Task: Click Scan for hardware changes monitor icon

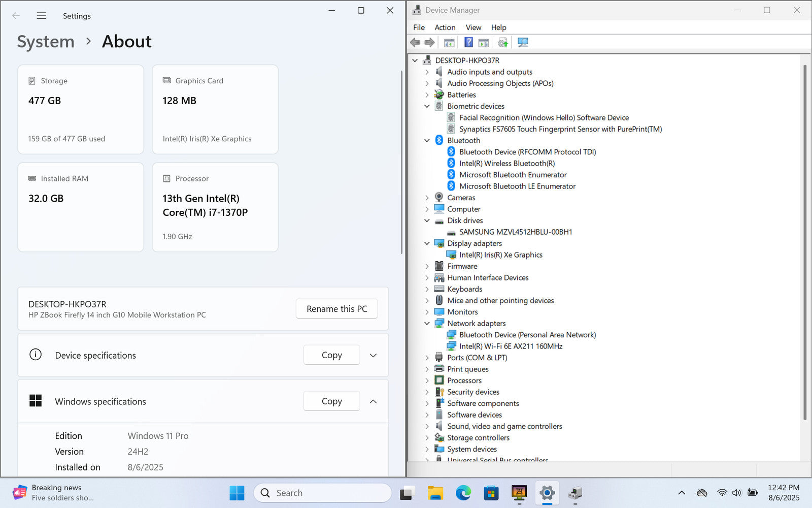Action: pos(523,42)
